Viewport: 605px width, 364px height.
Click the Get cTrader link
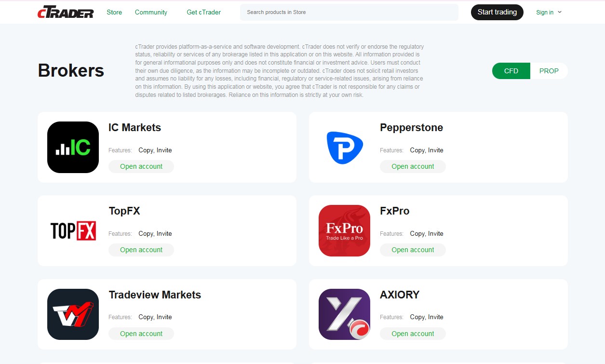coord(203,12)
